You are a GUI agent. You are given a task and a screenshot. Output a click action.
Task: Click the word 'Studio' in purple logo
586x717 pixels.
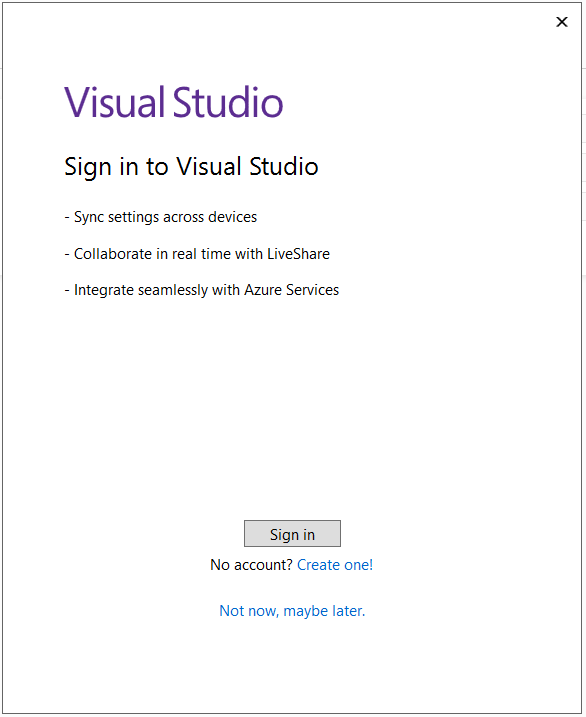tap(228, 102)
